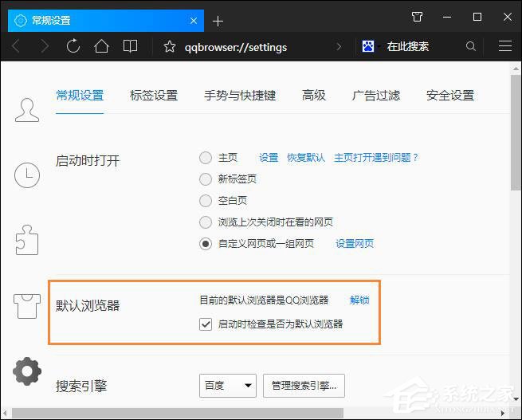The width and height of the screenshot is (522, 420).
Task: Toggle 启动时检查是否为默认浏览器 checkbox
Action: click(206, 324)
